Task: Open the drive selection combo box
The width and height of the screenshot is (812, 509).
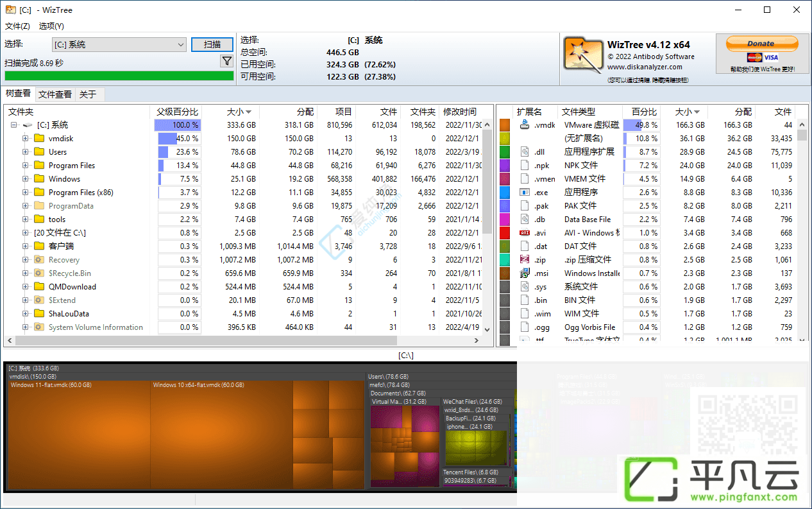Action: 119,44
